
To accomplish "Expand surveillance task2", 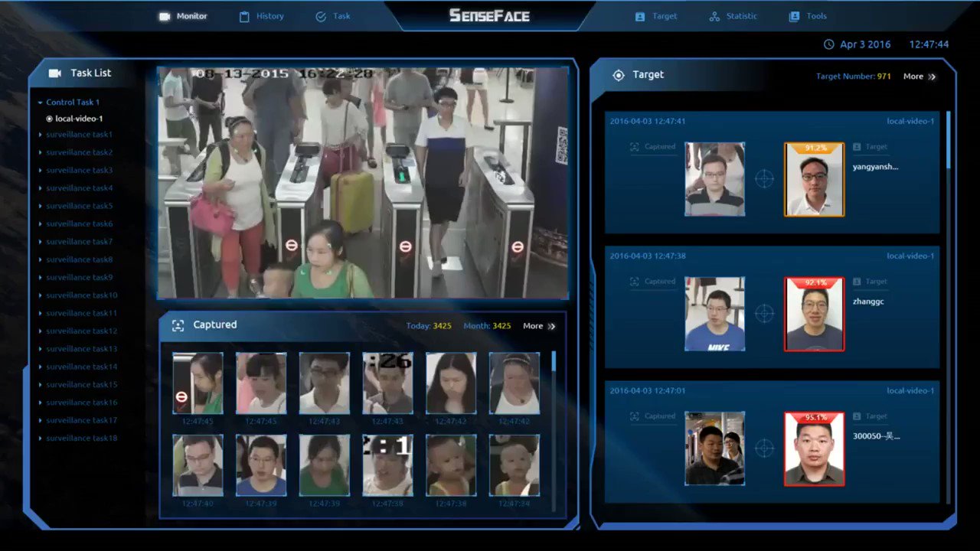I will point(41,152).
